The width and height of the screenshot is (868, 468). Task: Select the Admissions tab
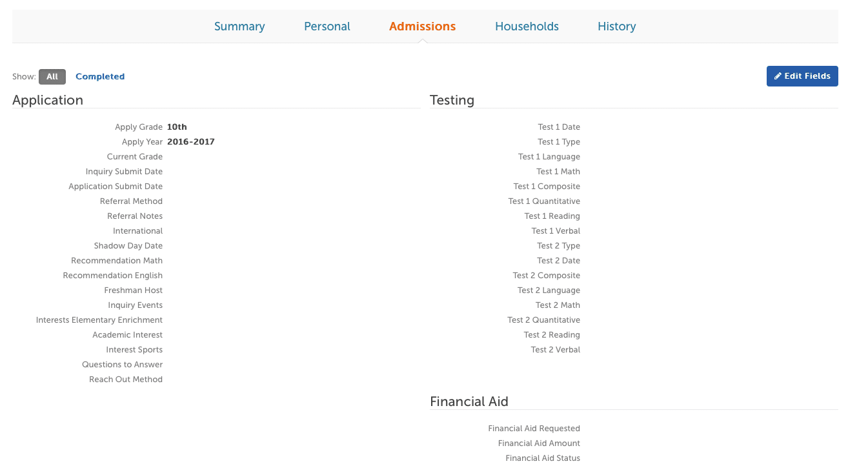point(423,26)
